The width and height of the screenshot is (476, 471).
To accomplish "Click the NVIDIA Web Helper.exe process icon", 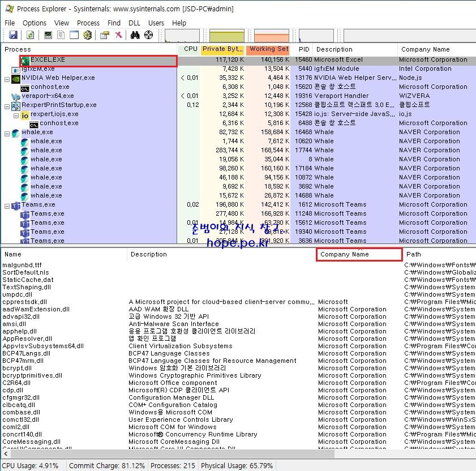I will 16,79.
